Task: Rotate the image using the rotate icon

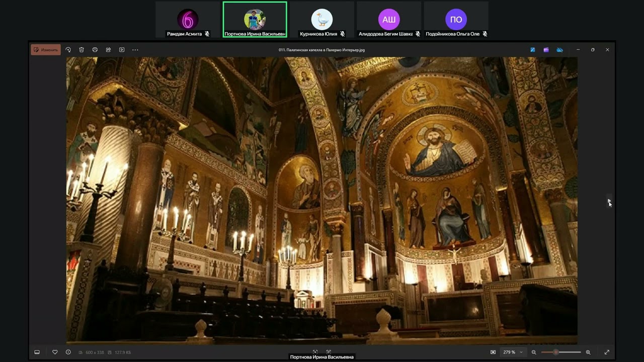Action: click(68, 50)
